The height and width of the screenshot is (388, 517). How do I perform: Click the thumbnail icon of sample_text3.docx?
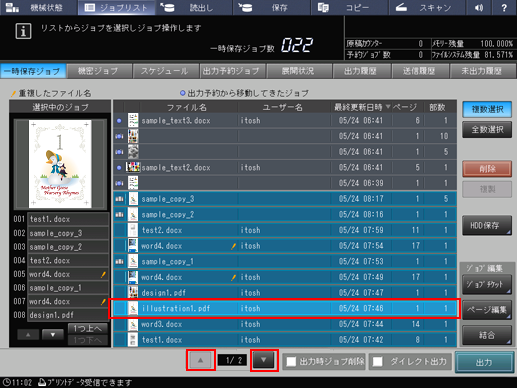tap(133, 120)
